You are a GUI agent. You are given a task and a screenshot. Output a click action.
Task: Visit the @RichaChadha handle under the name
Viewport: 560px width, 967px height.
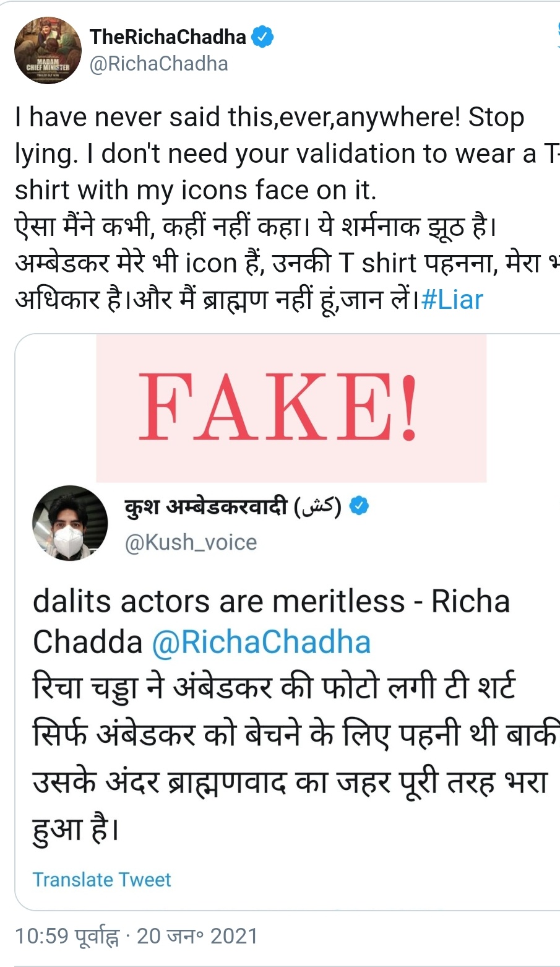[159, 64]
